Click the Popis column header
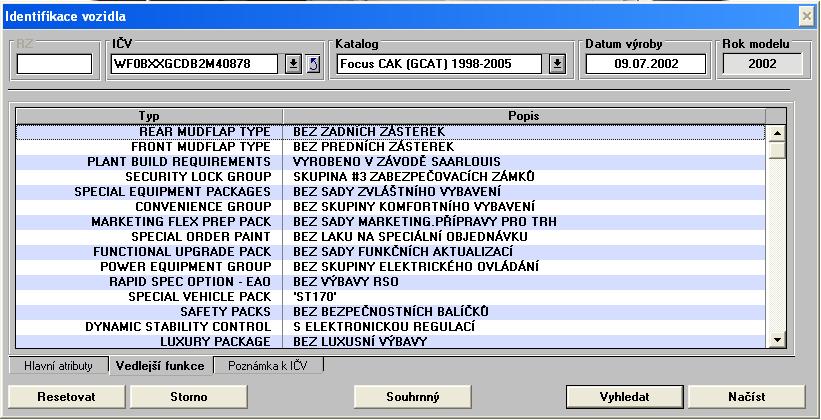Viewport: 821px width, 420px height. [x=524, y=116]
